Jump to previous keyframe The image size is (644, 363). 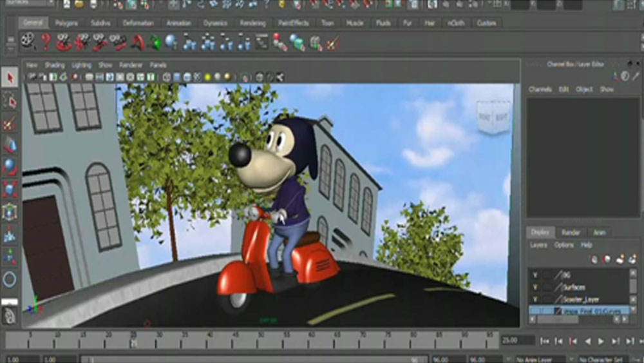pyautogui.click(x=573, y=341)
